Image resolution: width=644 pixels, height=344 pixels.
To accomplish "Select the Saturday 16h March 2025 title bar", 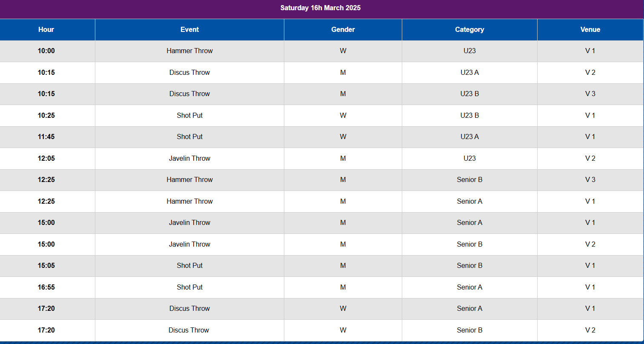I will [320, 8].
